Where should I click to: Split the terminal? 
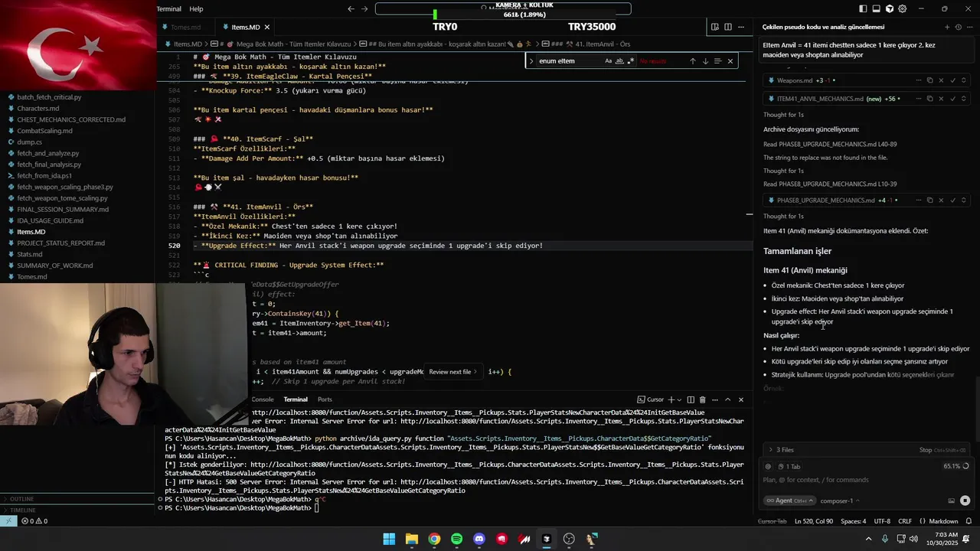point(691,399)
